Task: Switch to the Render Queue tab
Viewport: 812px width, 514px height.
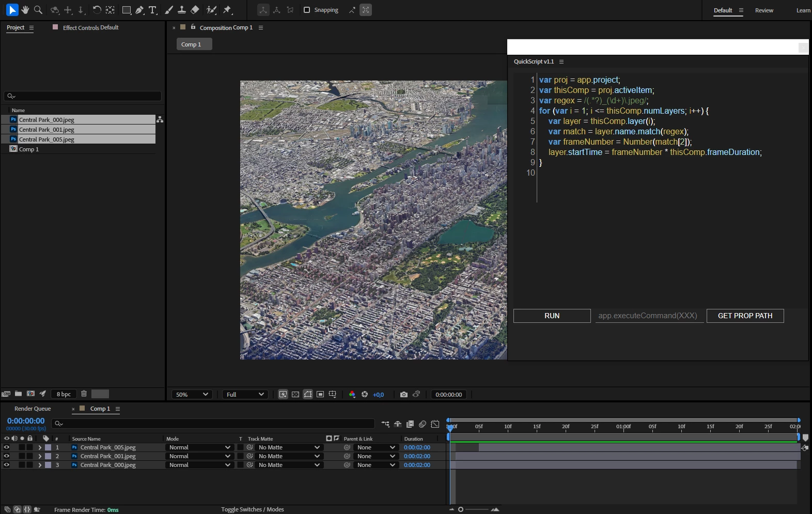Action: [x=33, y=409]
